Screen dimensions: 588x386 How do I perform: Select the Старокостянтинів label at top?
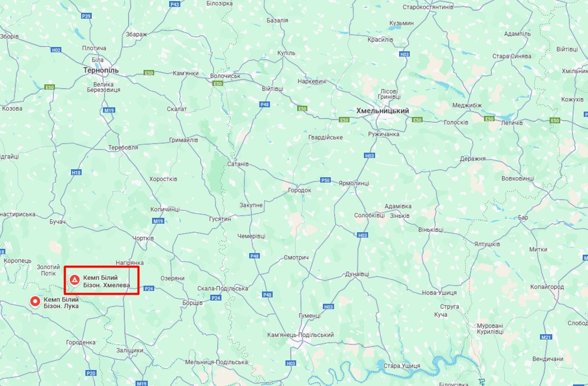(428, 7)
